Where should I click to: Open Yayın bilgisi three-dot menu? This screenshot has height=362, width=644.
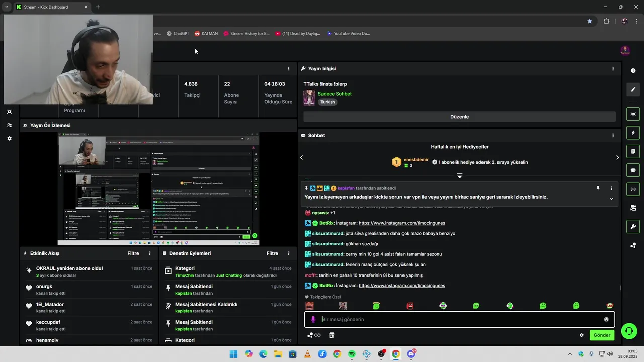point(613,69)
